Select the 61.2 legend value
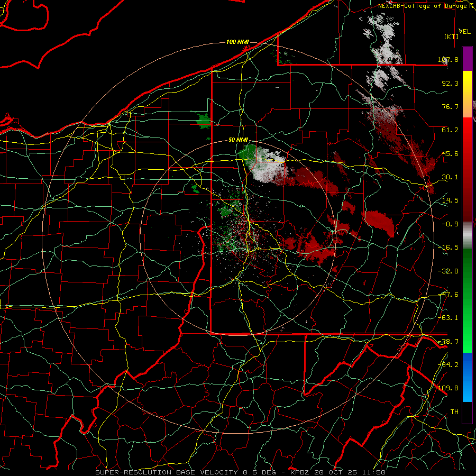This screenshot has height=476, width=476. 450,130
